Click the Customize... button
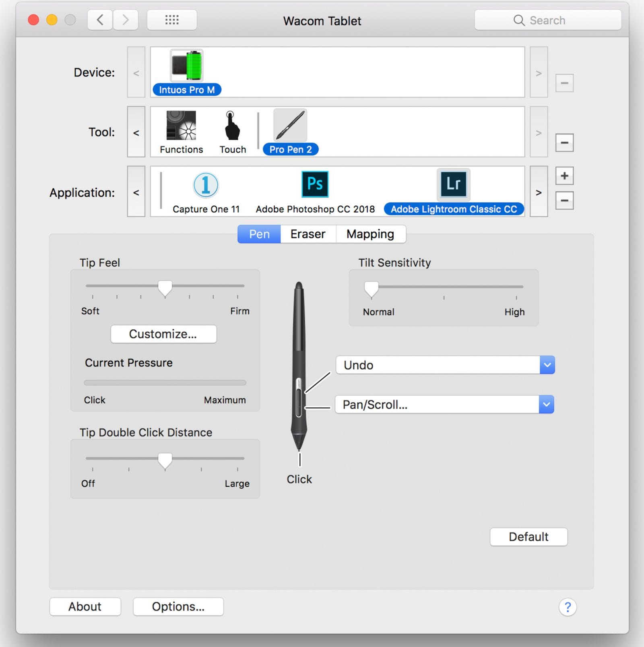This screenshot has width=644, height=647. pos(163,334)
